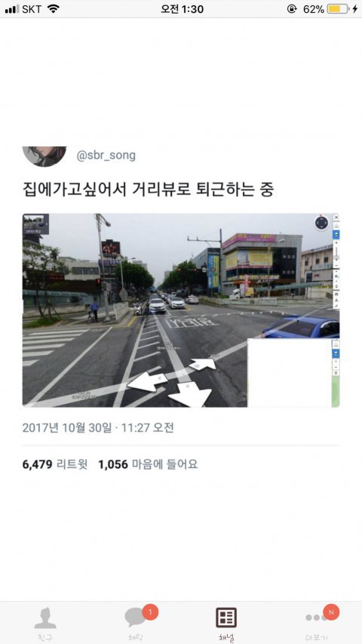This screenshot has height=644, width=362.
Task: Click the left-pointing road navigation arrow
Action: coord(147,381)
